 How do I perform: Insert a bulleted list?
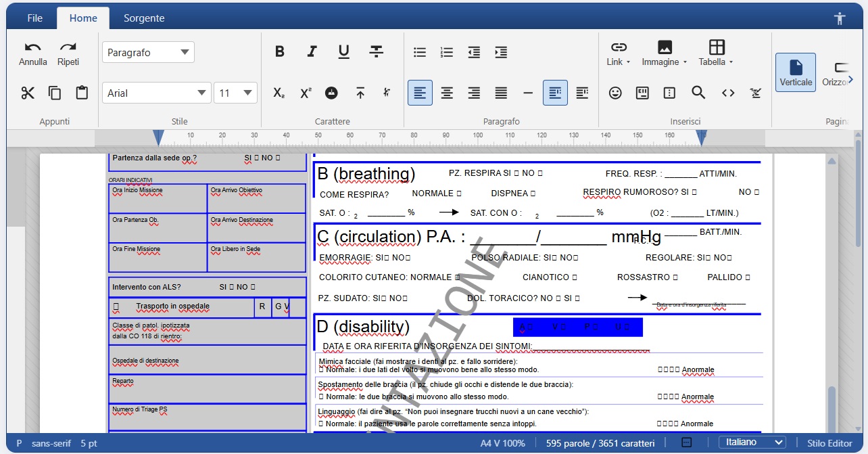pyautogui.click(x=420, y=52)
